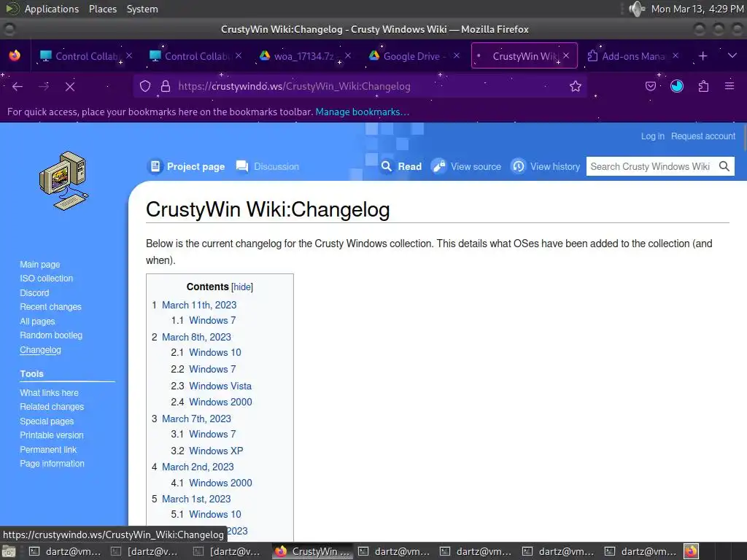
Task: Open a new tab with the plus button
Action: [x=703, y=56]
